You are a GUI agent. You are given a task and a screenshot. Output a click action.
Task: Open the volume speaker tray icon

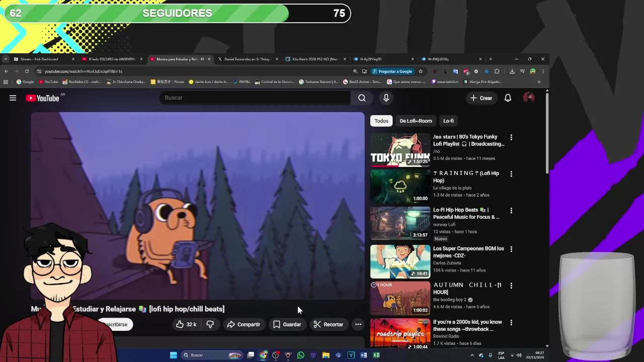pos(519,355)
